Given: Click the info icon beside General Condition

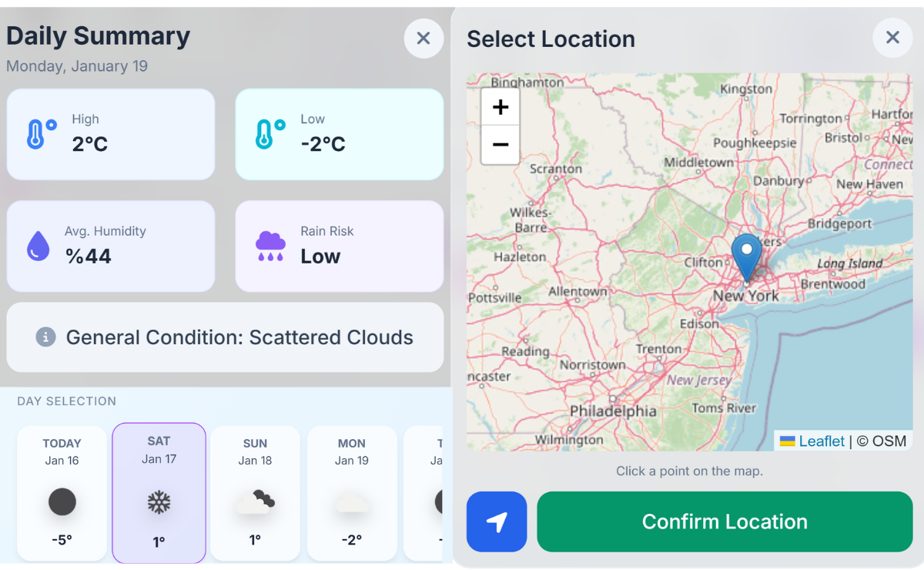Looking at the screenshot, I should (45, 337).
